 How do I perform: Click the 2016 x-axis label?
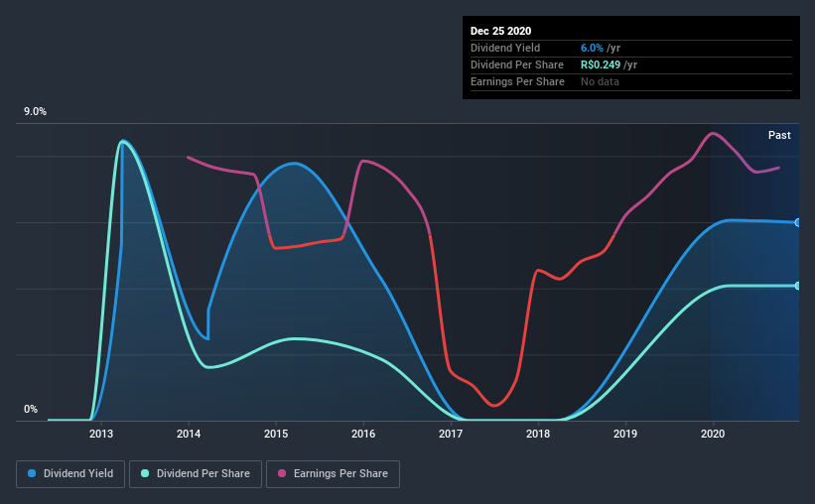[362, 434]
